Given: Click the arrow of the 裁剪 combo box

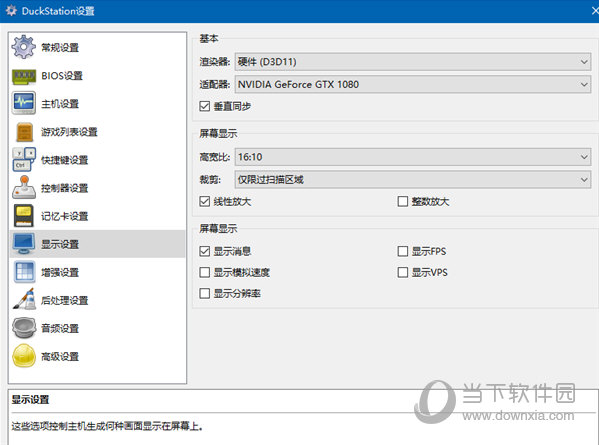Looking at the screenshot, I should (x=584, y=180).
